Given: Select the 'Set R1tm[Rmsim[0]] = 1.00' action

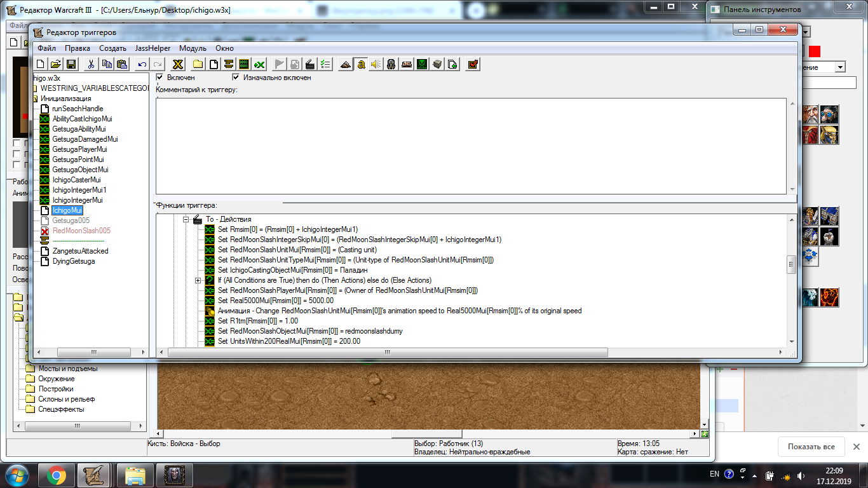Looking at the screenshot, I should (258, 321).
